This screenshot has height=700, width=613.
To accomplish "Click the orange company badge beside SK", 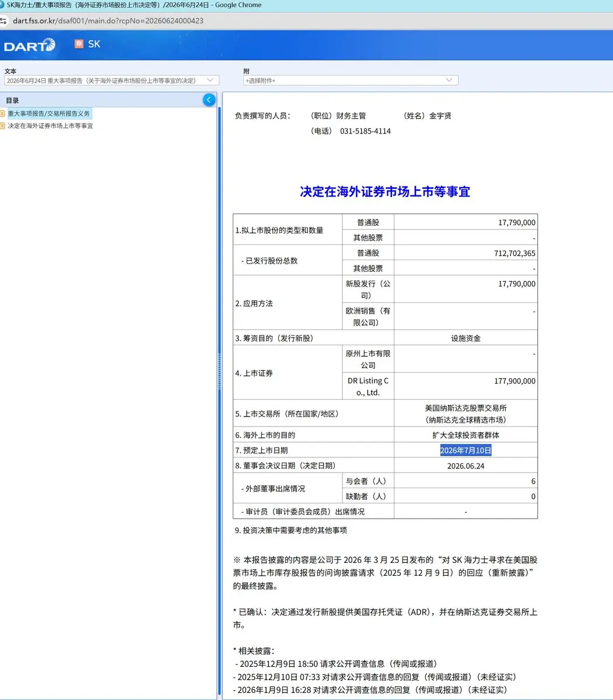I will (x=79, y=44).
